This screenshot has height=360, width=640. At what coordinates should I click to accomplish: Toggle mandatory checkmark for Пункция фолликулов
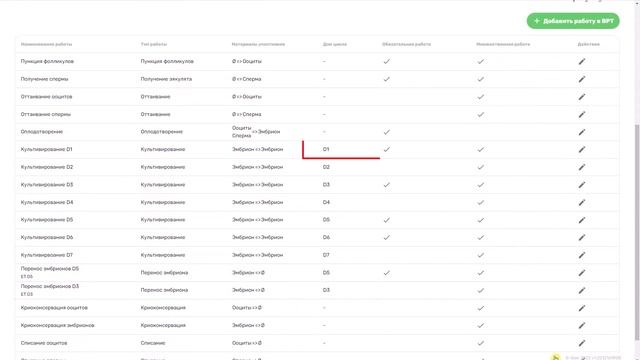387,61
